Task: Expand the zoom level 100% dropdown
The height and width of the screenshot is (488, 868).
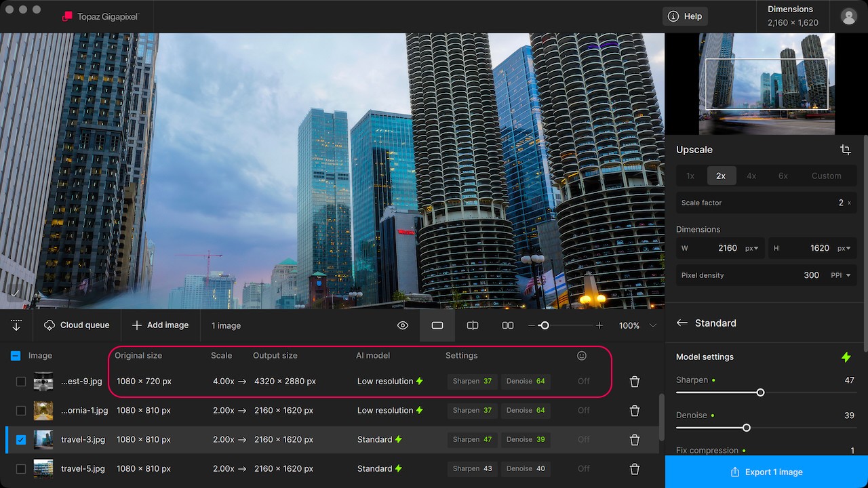Action: point(652,325)
